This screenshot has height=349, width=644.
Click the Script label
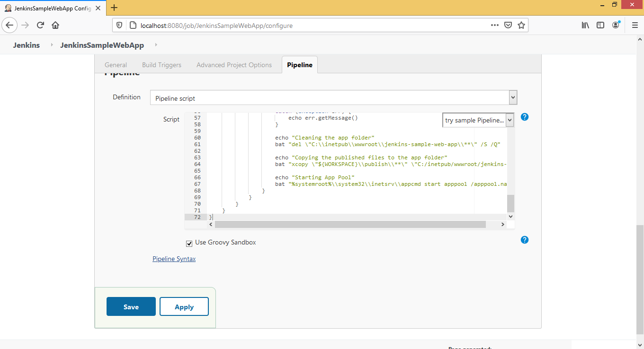pos(171,119)
